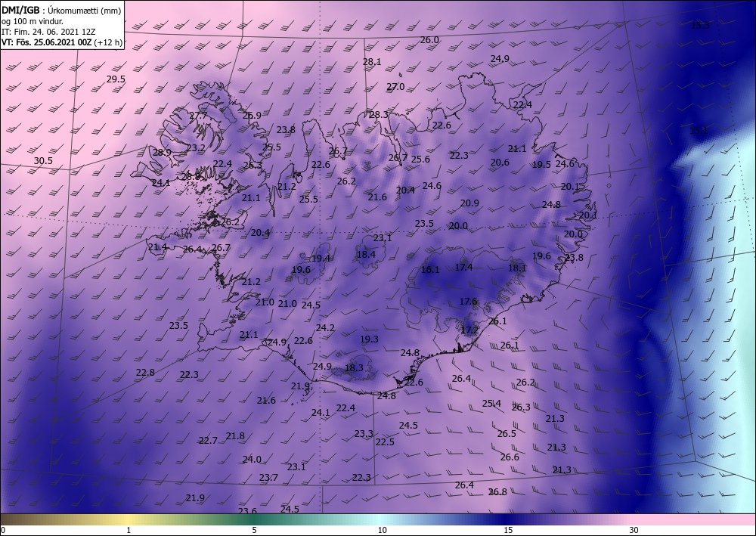Click the 1 label on the color scale
This screenshot has height=536, width=756.
[129, 531]
